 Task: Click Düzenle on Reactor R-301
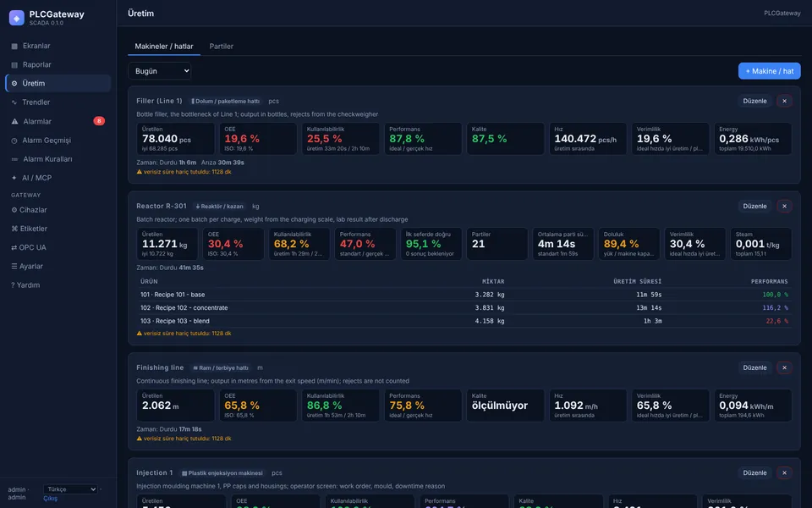[x=754, y=207]
